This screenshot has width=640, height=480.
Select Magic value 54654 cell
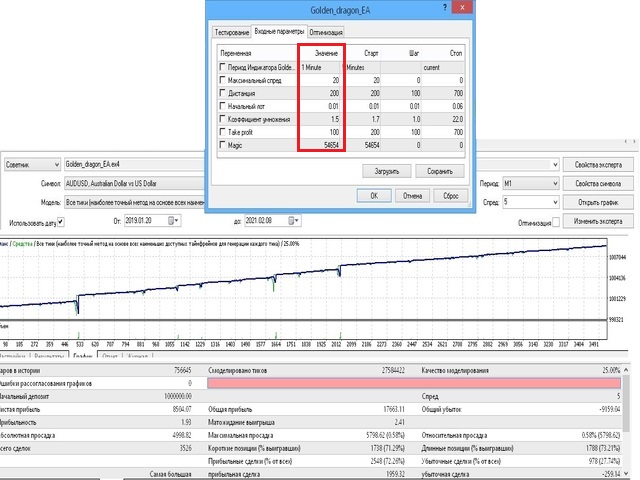[320, 145]
